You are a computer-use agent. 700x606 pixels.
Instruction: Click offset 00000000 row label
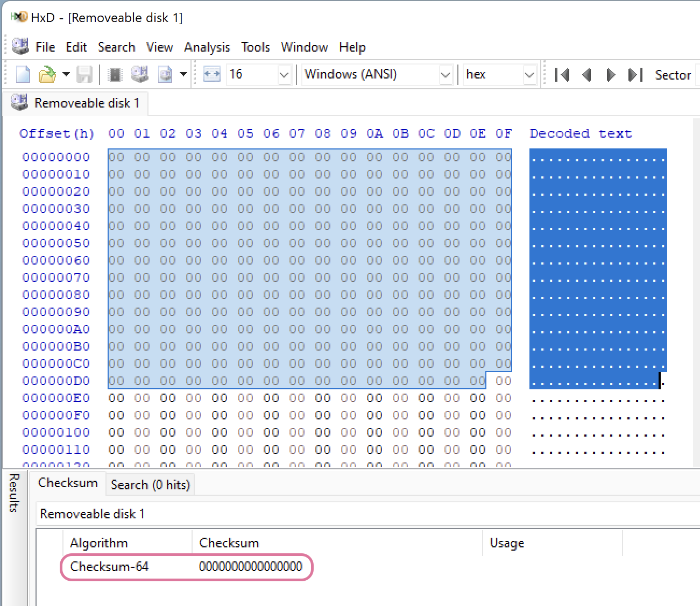(56, 157)
